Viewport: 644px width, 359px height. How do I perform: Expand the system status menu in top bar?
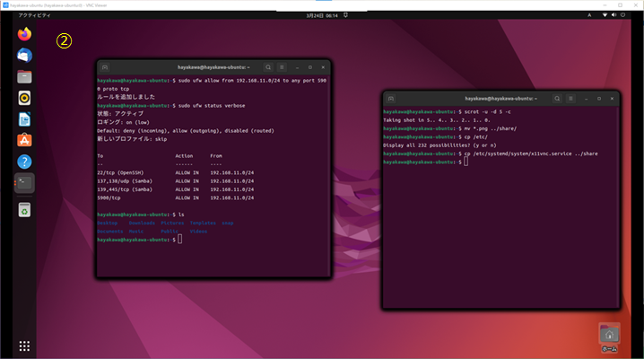pyautogui.click(x=614, y=17)
